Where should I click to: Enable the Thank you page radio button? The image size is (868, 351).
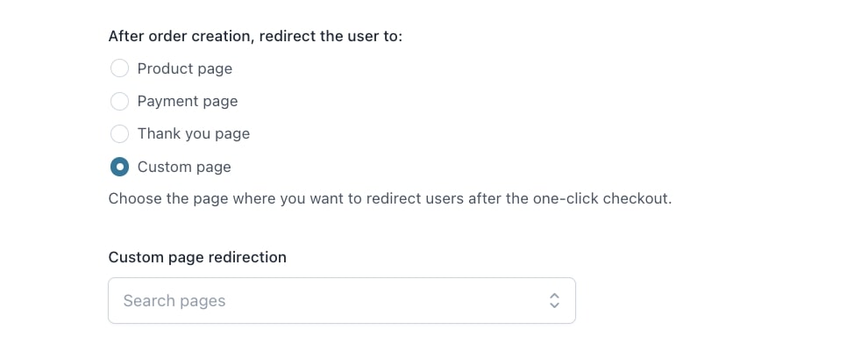pos(119,134)
